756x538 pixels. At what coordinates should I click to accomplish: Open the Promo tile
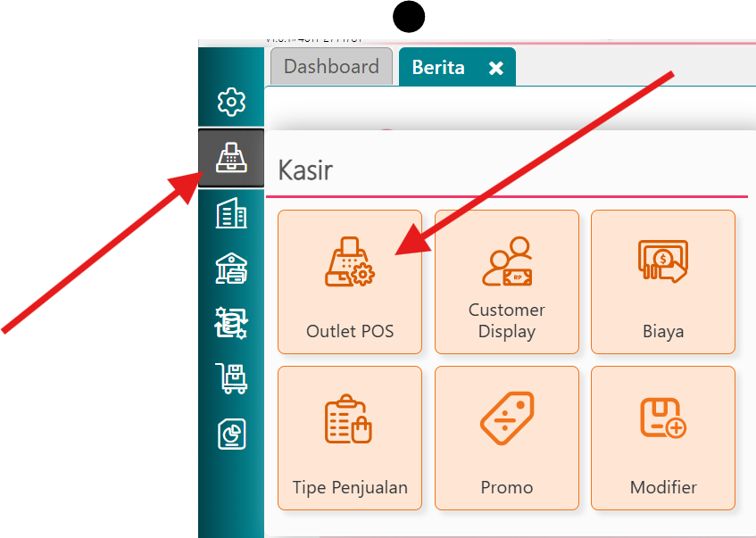tap(507, 438)
